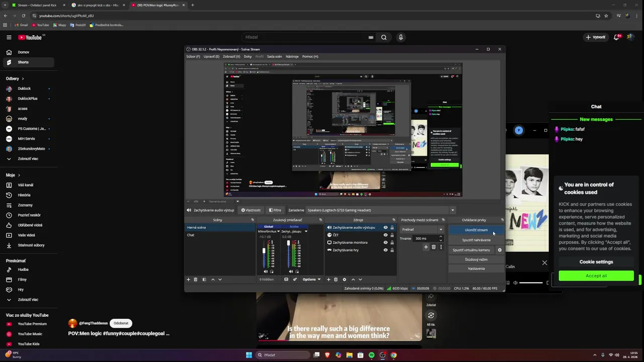Open advanced audio properties gears icon
Image resolution: width=644 pixels, height=362 pixels.
click(x=295, y=280)
